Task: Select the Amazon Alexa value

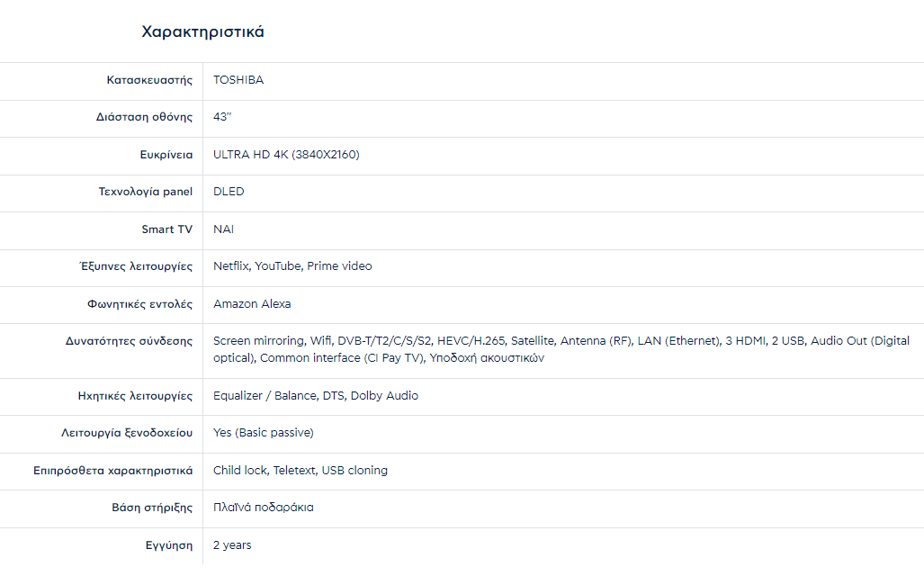Action: (252, 304)
